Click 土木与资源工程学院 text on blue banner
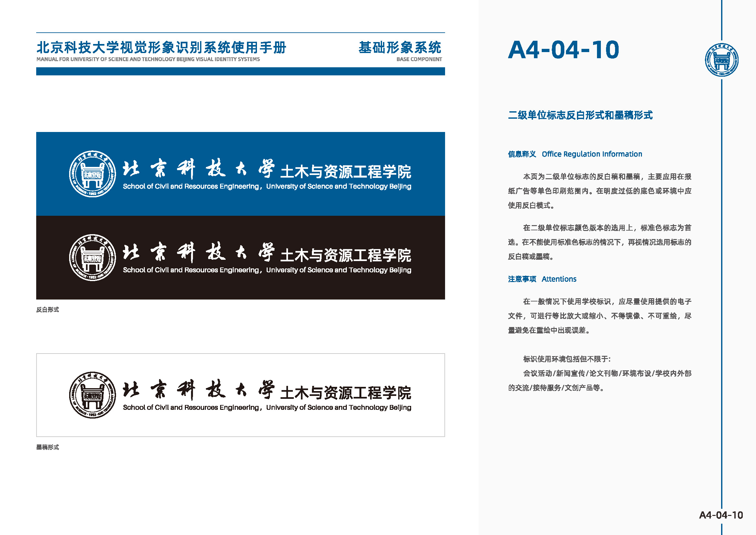Image resolution: width=756 pixels, height=535 pixels. [x=346, y=172]
